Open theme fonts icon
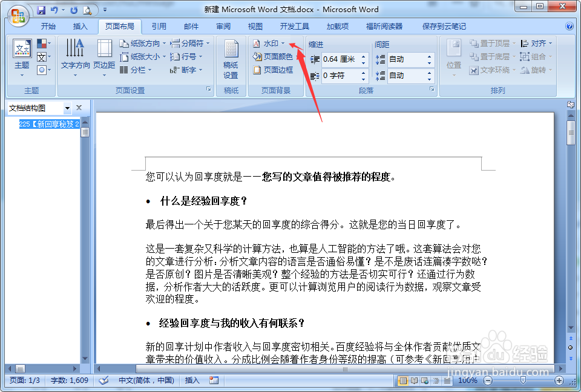581x392 pixels. click(x=44, y=57)
